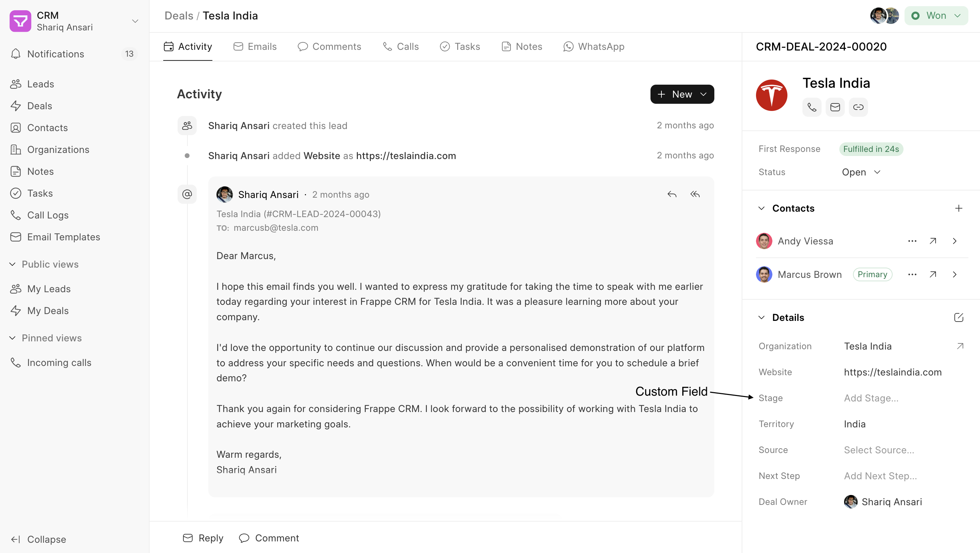Screen dimensions: 980x553
Task: Open Andy Viessa's contact via arrow icon
Action: pos(933,241)
